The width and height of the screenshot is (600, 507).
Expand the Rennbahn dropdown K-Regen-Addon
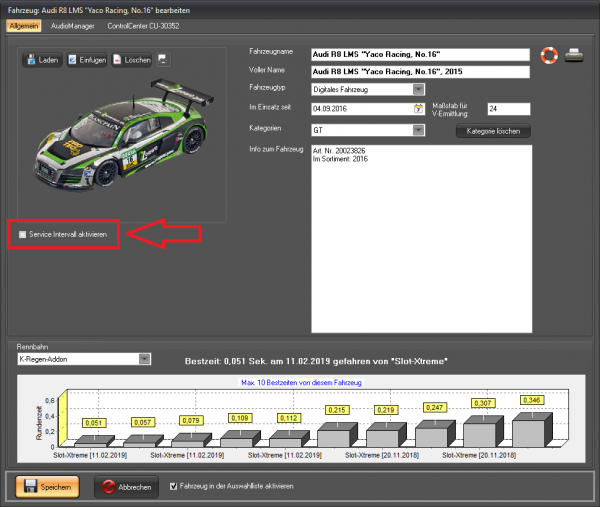click(145, 359)
